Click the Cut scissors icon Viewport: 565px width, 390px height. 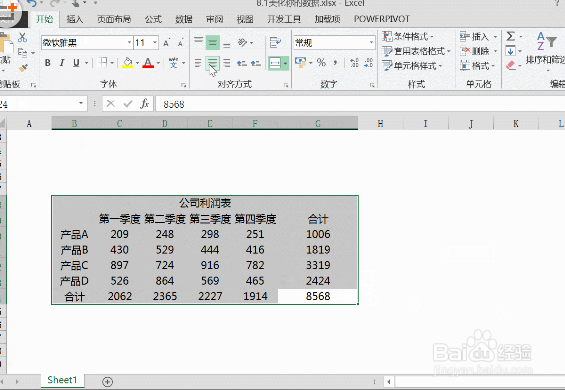(22, 37)
